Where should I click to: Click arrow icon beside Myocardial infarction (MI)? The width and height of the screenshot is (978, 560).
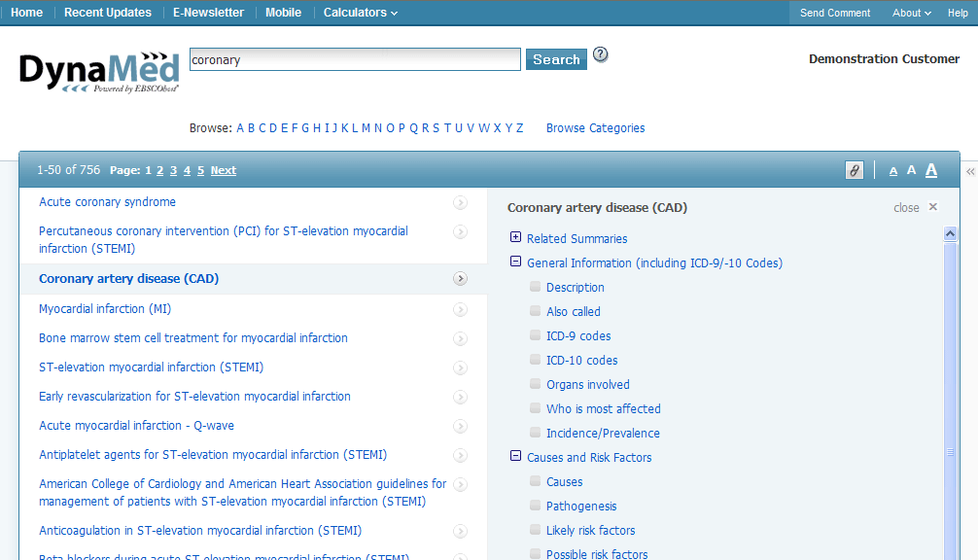point(460,310)
